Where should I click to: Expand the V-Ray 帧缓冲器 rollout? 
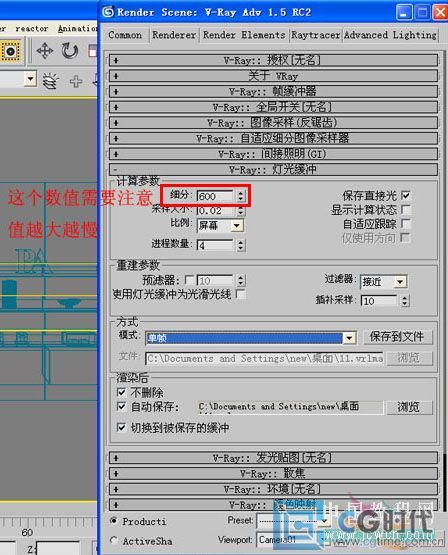click(x=273, y=91)
